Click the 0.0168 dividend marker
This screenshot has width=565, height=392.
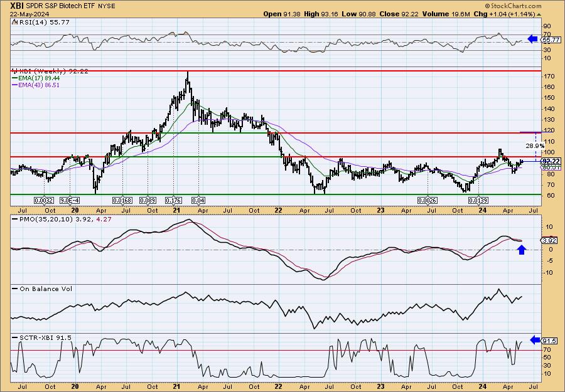click(122, 200)
